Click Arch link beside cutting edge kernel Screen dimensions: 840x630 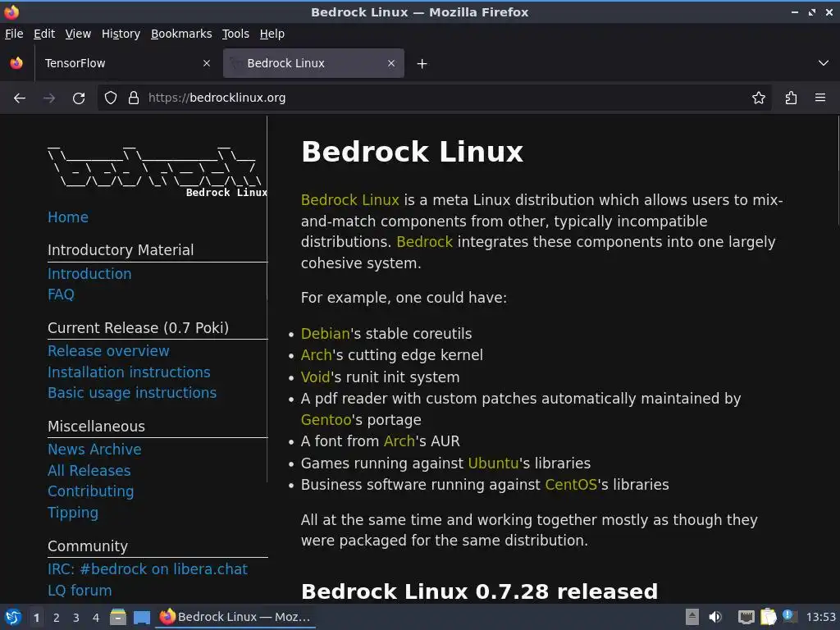point(317,355)
